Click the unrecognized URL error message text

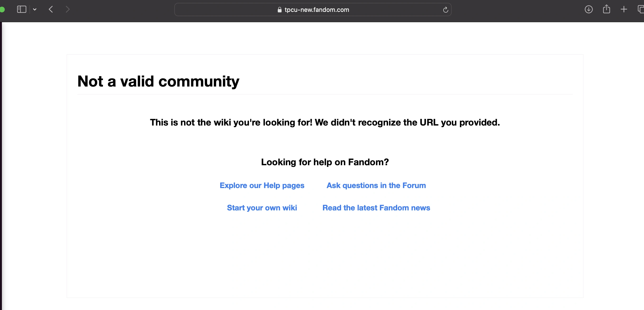click(x=325, y=122)
